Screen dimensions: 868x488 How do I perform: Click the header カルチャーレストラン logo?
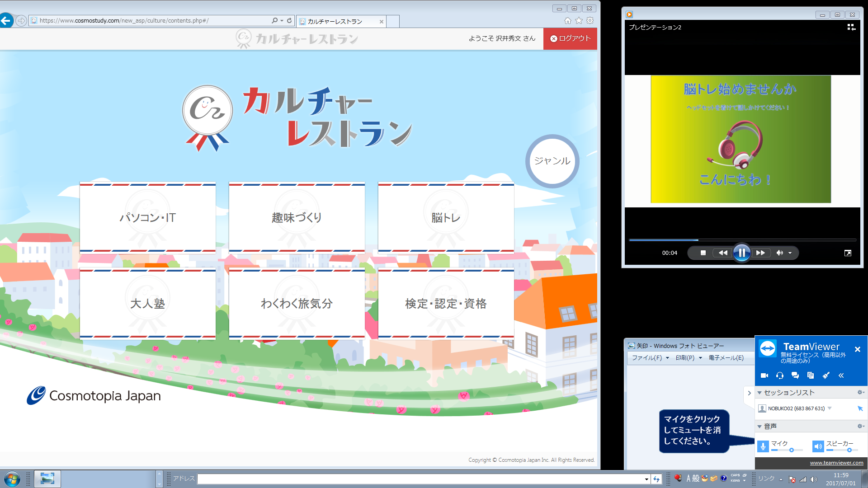coord(297,38)
